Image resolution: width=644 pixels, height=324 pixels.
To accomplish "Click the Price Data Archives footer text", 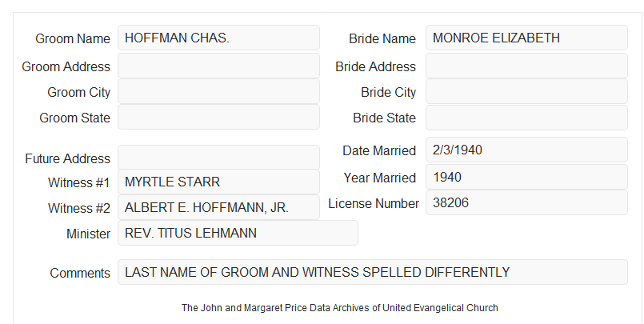I will pos(340,308).
